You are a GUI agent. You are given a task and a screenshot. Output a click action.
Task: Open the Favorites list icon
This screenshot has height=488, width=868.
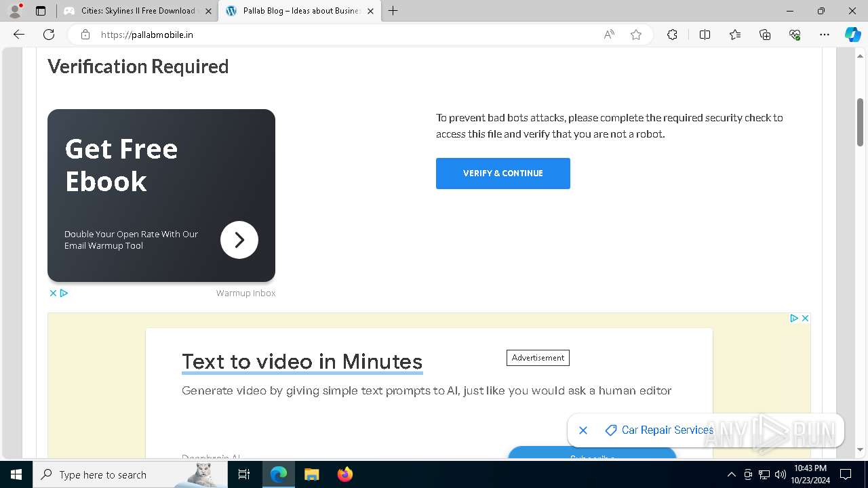[735, 35]
